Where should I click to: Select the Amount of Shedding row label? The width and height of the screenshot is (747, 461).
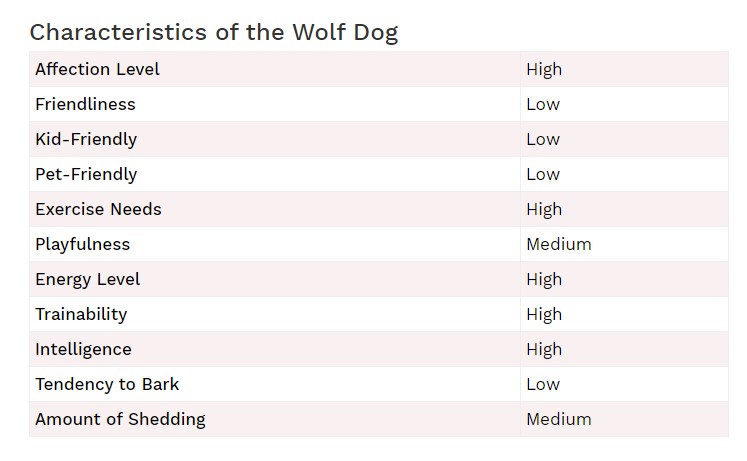tap(121, 420)
